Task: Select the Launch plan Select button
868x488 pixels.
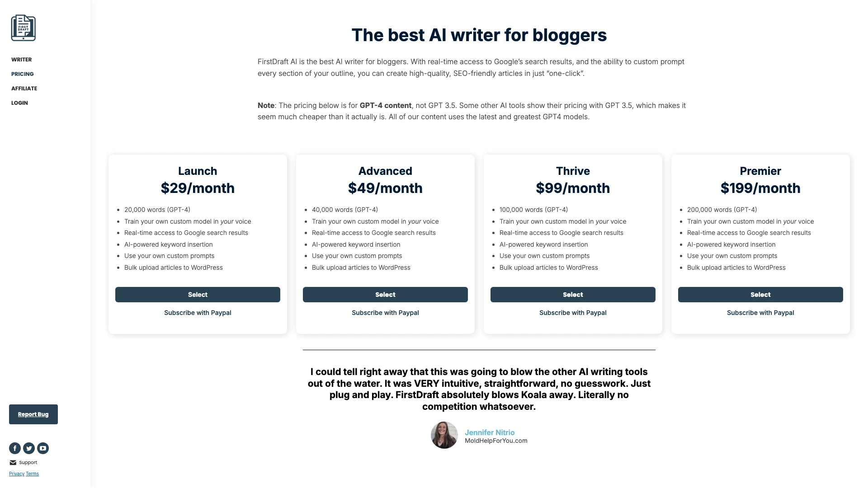Action: tap(197, 294)
